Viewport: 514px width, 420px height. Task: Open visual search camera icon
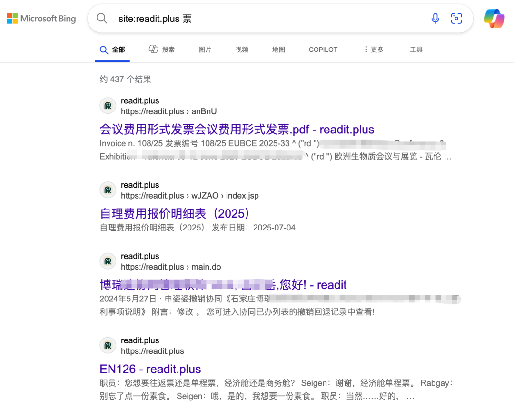(456, 19)
